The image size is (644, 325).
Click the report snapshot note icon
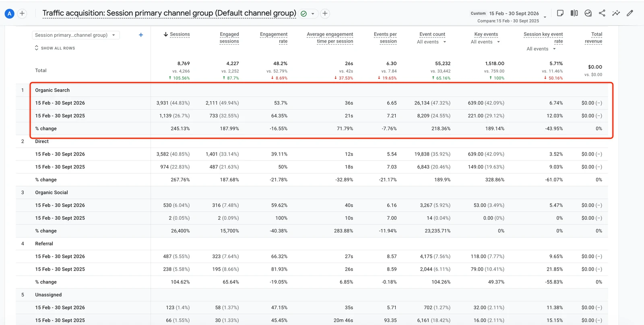tap(560, 13)
